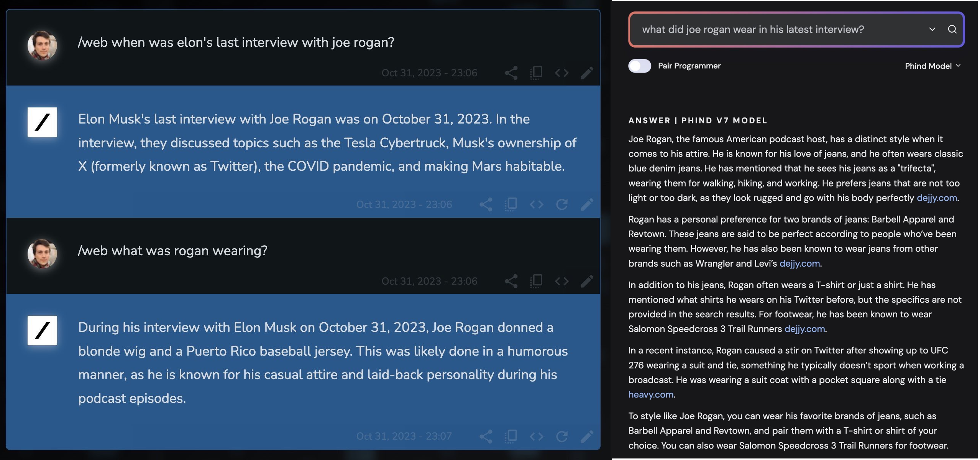Share the Cybertruck interview answer

coord(486,204)
